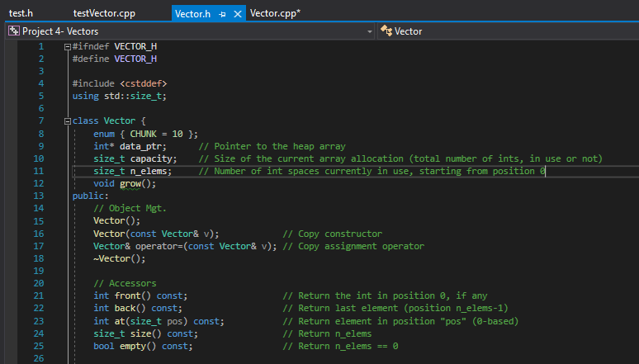Click line number 1 in the gutter

(40, 46)
